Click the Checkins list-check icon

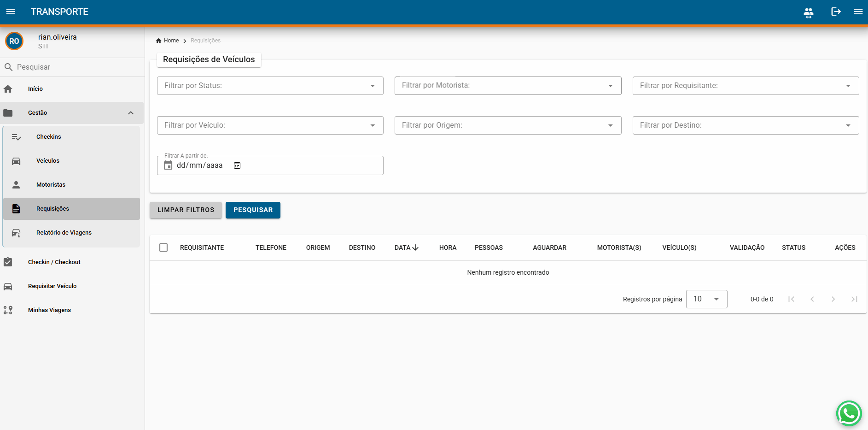16,137
